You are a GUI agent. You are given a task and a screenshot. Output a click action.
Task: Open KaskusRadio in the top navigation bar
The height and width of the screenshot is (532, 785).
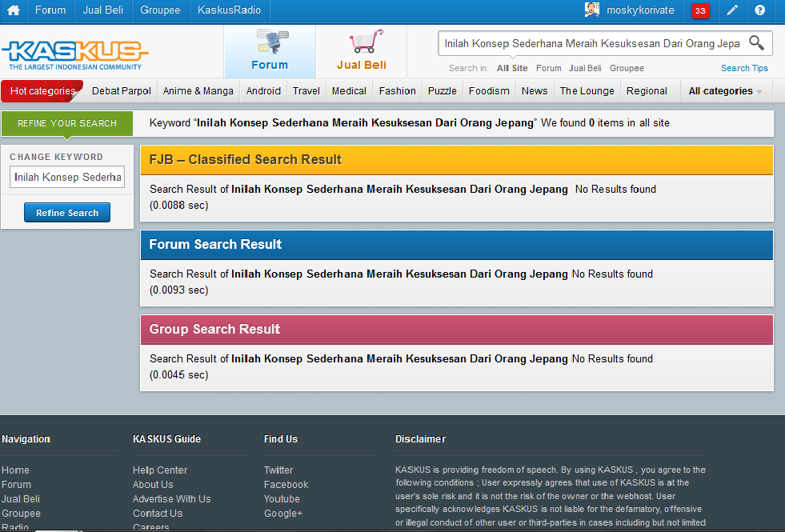pyautogui.click(x=229, y=10)
